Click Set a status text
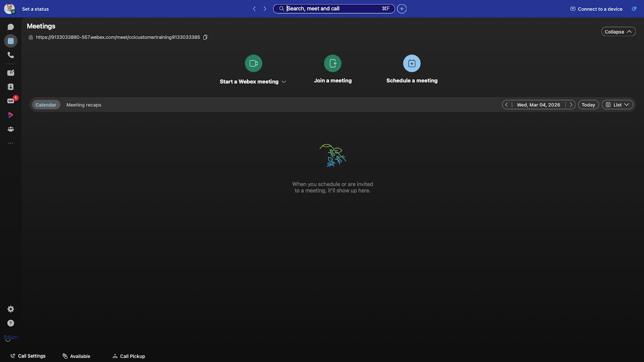 35,9
